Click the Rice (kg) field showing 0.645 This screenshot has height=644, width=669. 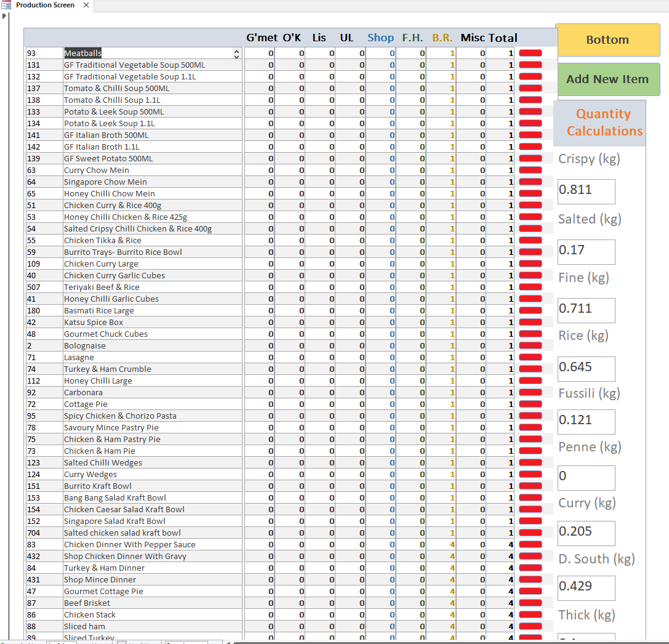click(x=587, y=369)
